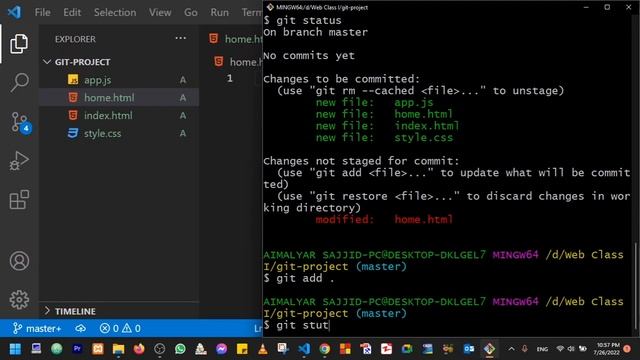This screenshot has height=360, width=640.
Task: Open Adobe Premiere Pro from taskbar
Action: tap(77, 349)
